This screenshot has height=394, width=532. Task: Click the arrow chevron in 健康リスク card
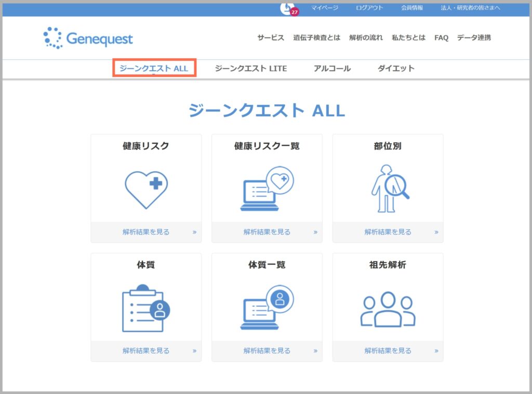[194, 232]
